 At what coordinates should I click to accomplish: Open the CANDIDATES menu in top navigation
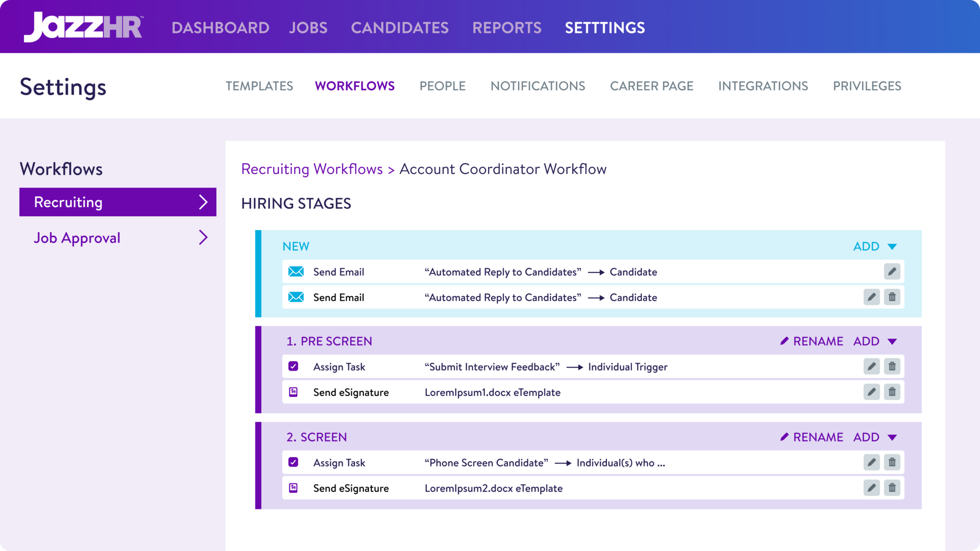click(400, 27)
